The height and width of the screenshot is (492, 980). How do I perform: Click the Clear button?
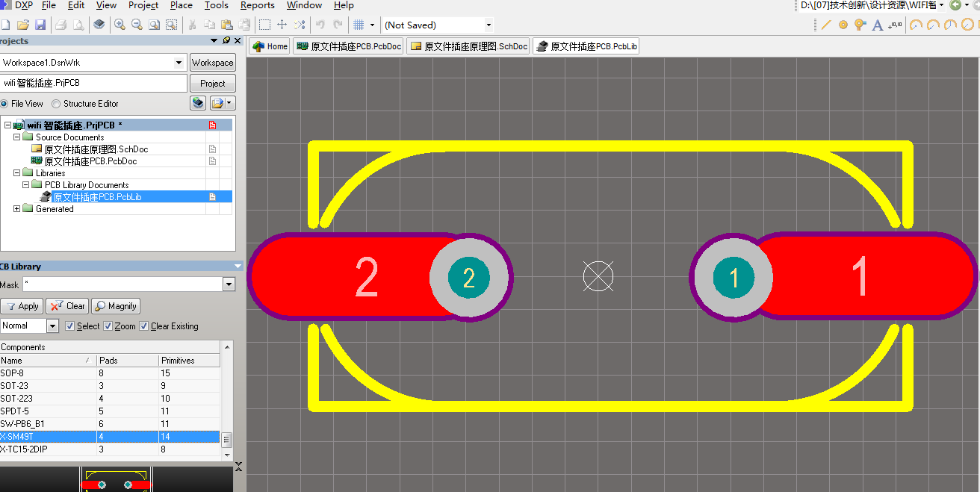click(x=67, y=306)
